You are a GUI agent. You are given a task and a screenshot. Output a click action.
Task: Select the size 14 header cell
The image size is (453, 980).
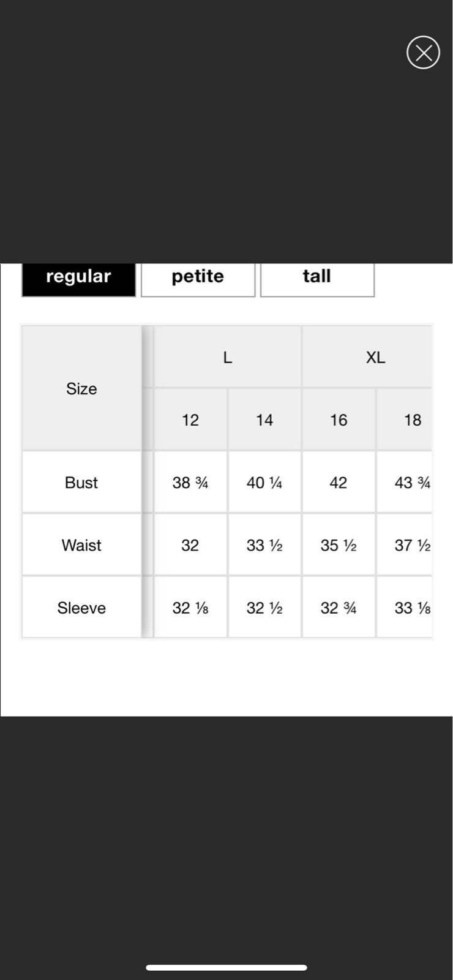264,420
